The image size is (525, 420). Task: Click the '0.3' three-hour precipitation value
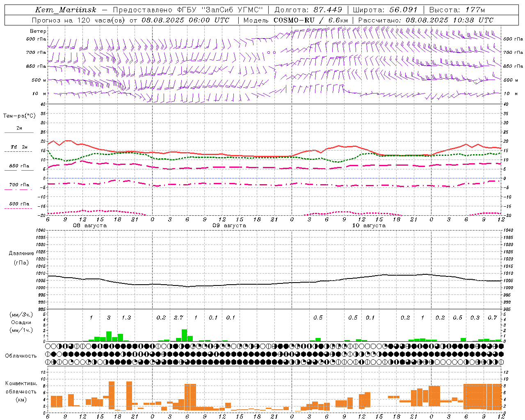pyautogui.click(x=475, y=317)
